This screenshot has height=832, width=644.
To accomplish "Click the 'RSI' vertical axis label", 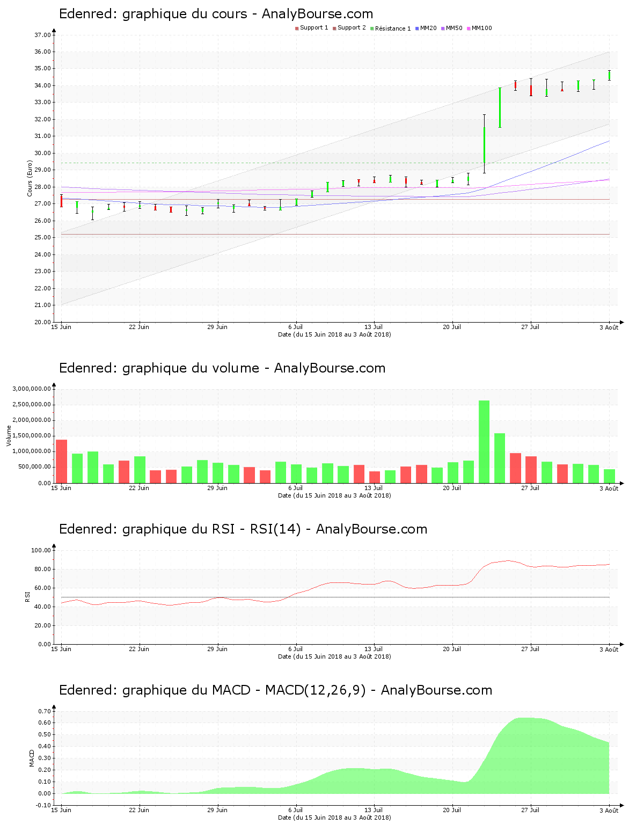I will [x=27, y=596].
